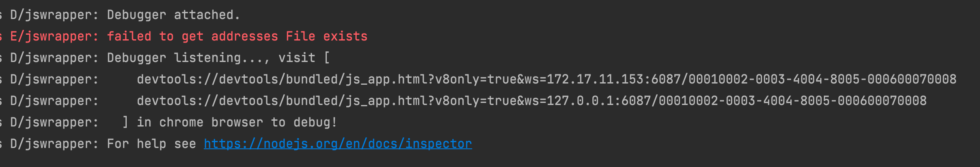The image size is (980, 167).
Task: Click the closing bracket before 'in chrome'
Action: pos(125,122)
